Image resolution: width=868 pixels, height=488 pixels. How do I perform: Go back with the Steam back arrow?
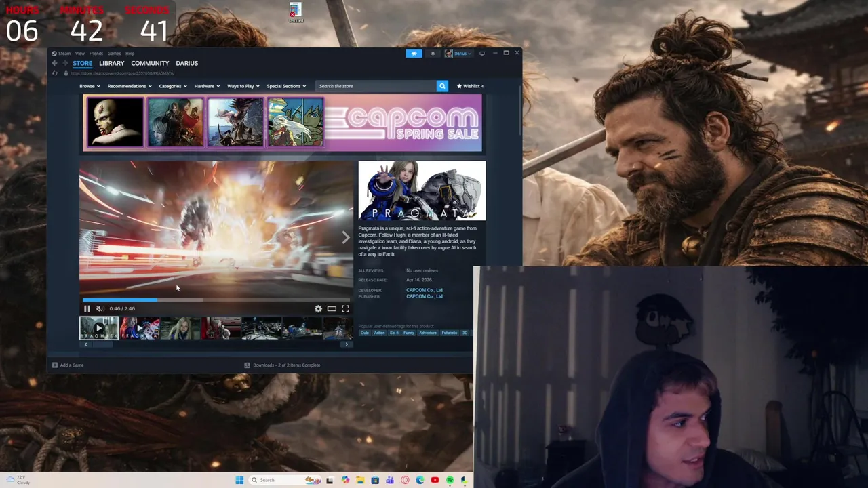[55, 63]
